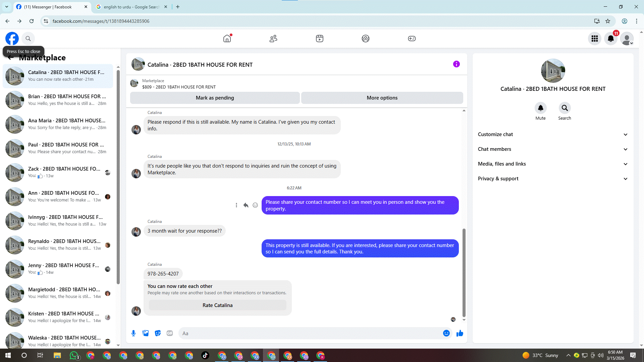Screen dimensions: 644x362
Task: Open the tab search dropdown arrow
Action: tap(7, 7)
